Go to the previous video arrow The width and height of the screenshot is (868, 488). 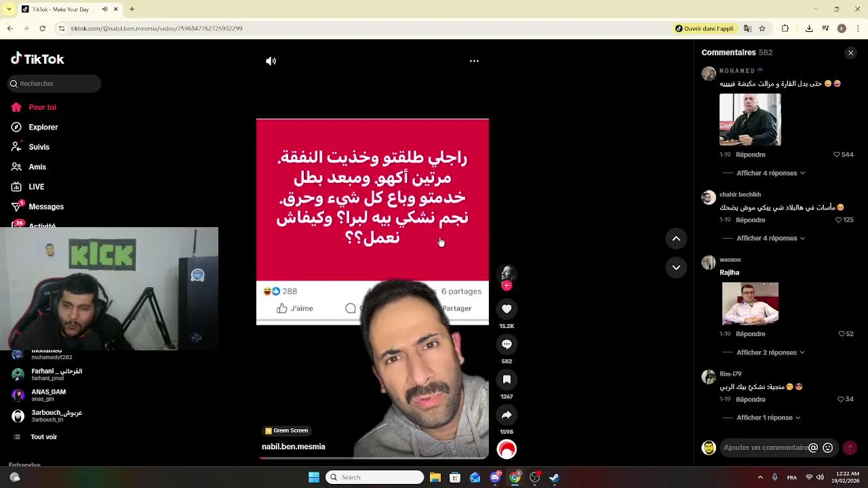tap(676, 239)
